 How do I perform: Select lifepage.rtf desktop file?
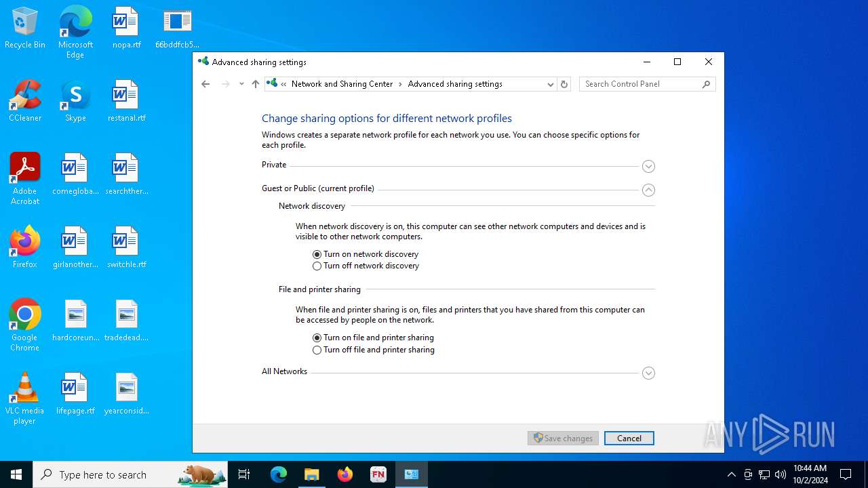[75, 394]
